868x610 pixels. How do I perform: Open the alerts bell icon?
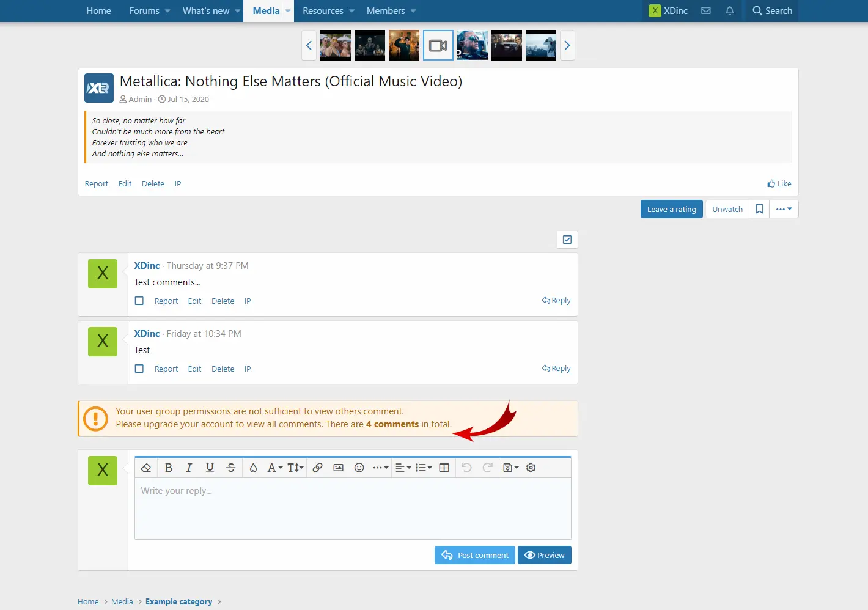pyautogui.click(x=729, y=11)
